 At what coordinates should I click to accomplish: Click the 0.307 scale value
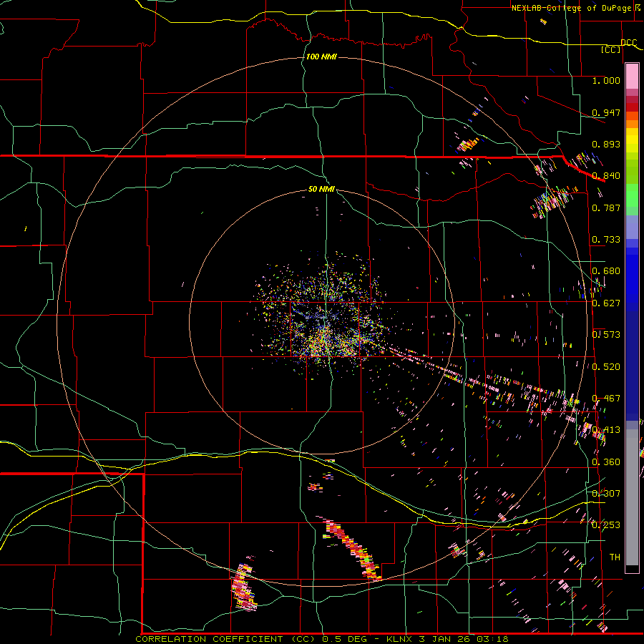click(x=606, y=493)
